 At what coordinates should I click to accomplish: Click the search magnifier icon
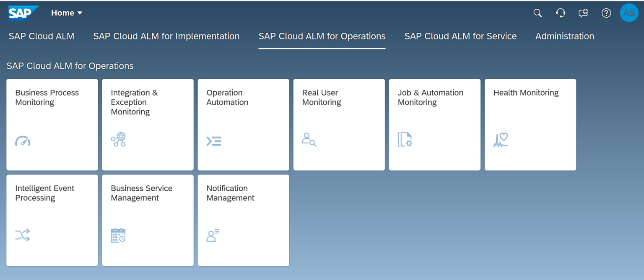tap(538, 13)
